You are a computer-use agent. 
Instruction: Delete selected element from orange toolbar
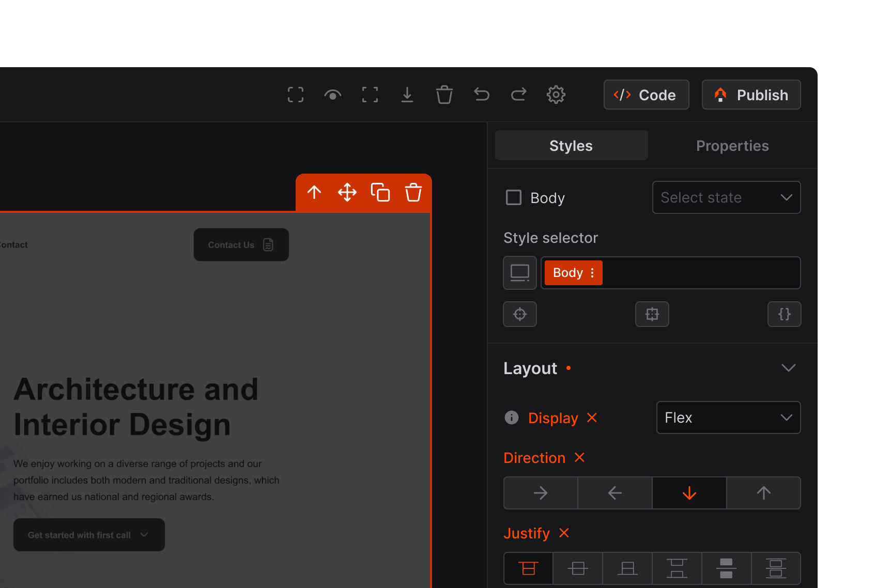pyautogui.click(x=413, y=193)
